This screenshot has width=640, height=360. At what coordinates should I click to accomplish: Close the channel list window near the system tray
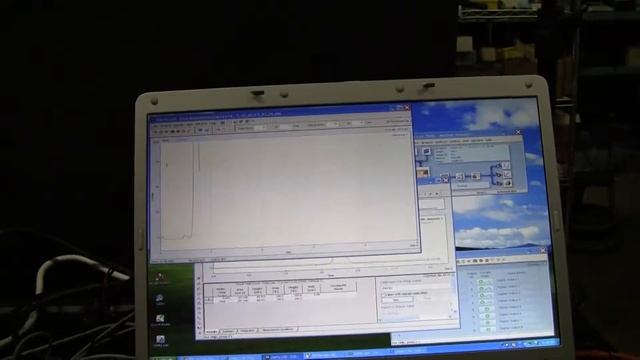pos(542,249)
